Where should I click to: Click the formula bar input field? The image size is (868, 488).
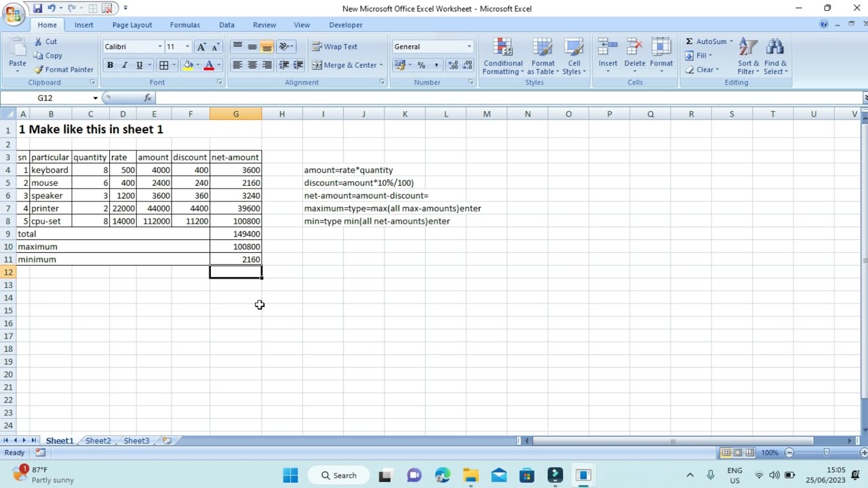[509, 98]
